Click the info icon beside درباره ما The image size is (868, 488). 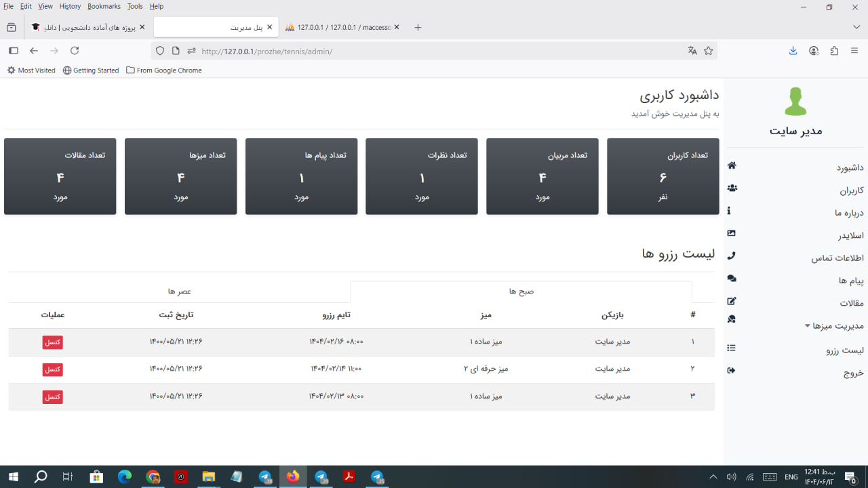pos(729,211)
